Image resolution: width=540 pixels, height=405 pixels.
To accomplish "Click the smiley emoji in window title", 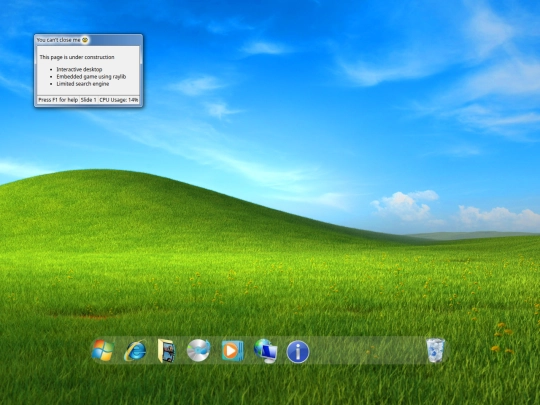I will [85, 40].
